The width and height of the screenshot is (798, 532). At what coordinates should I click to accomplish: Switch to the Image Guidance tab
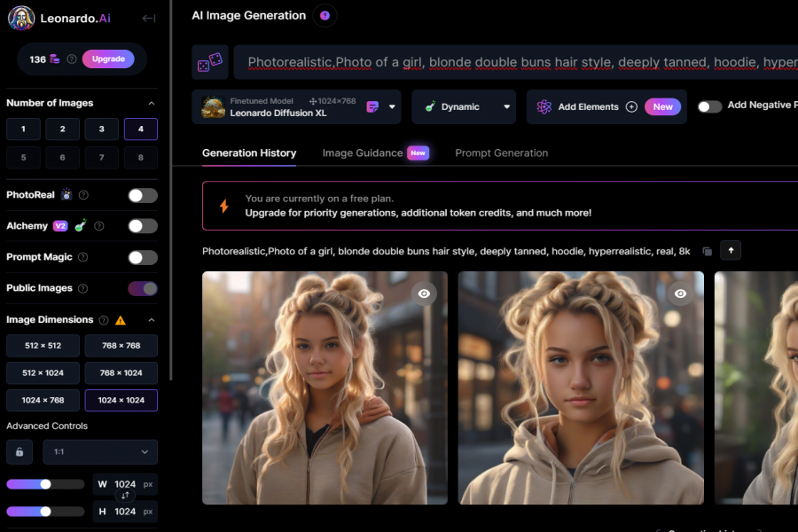(x=362, y=153)
